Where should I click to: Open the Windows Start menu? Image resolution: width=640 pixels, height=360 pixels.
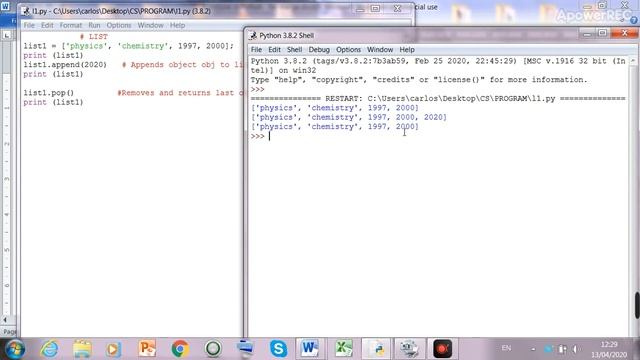(15, 349)
